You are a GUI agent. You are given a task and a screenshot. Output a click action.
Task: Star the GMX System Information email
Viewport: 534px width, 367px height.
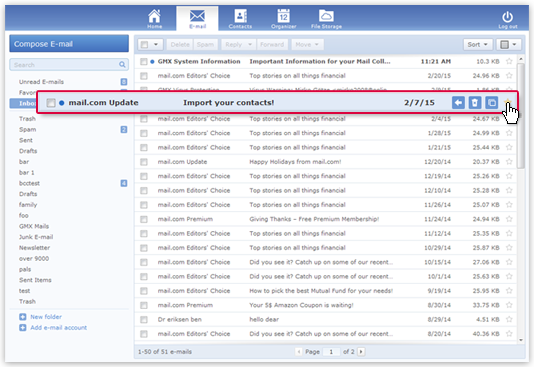coord(509,61)
